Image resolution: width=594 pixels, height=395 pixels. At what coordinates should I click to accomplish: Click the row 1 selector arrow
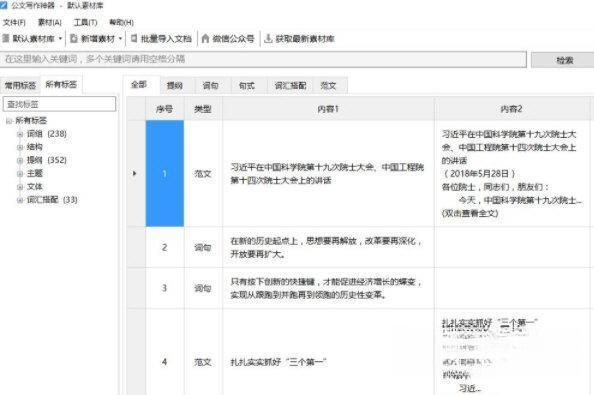tap(135, 174)
